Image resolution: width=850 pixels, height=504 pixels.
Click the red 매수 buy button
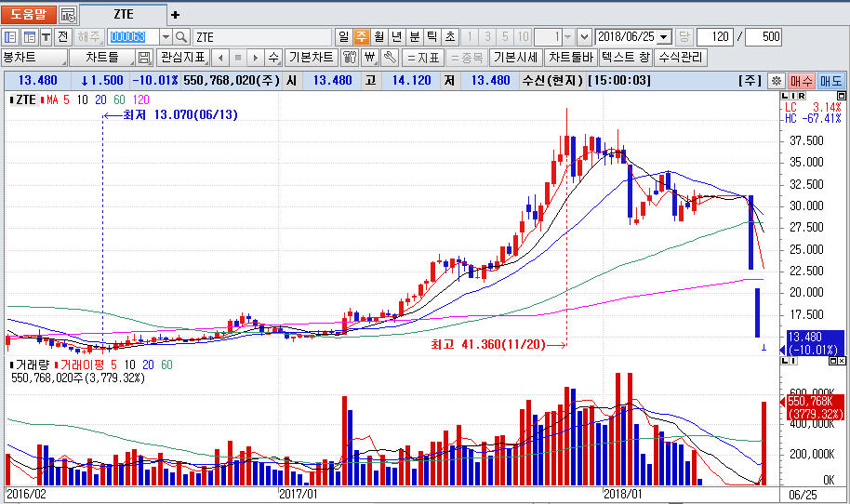click(802, 81)
